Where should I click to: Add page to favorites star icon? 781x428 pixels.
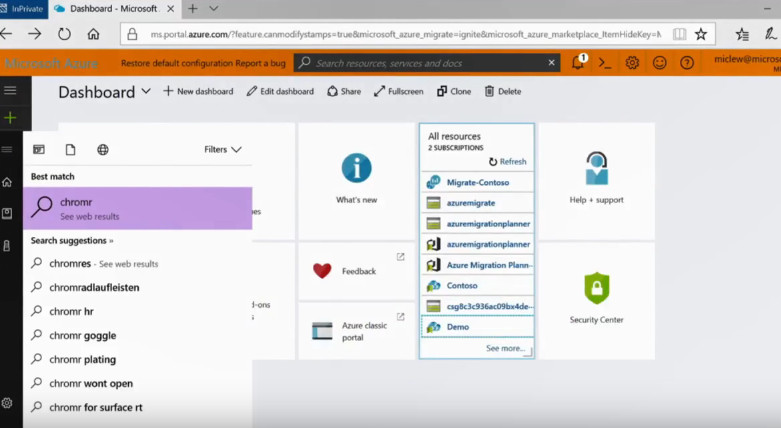click(x=701, y=34)
